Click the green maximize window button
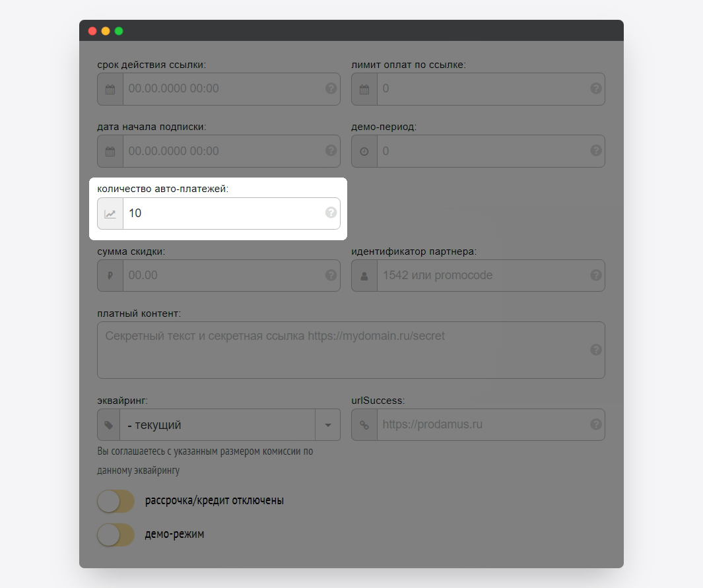The height and width of the screenshot is (588, 703). pyautogui.click(x=119, y=31)
